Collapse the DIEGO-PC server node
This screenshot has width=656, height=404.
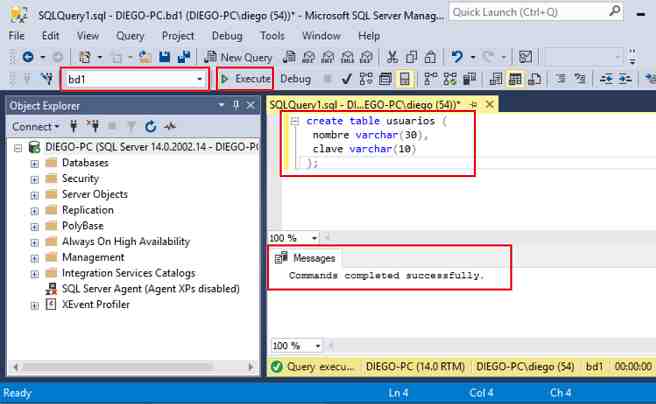point(18,148)
